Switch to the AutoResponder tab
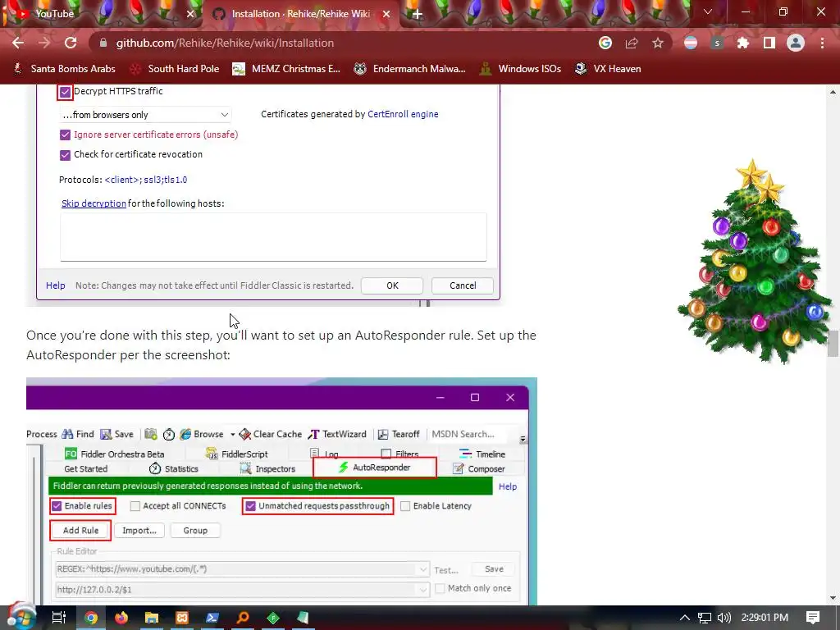The image size is (840, 630). 374,467
